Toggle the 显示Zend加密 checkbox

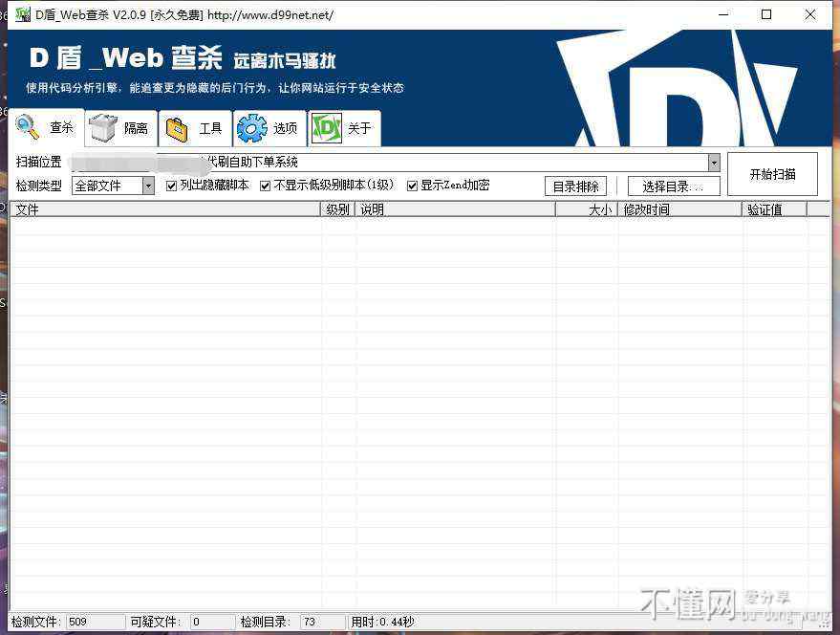coord(412,186)
